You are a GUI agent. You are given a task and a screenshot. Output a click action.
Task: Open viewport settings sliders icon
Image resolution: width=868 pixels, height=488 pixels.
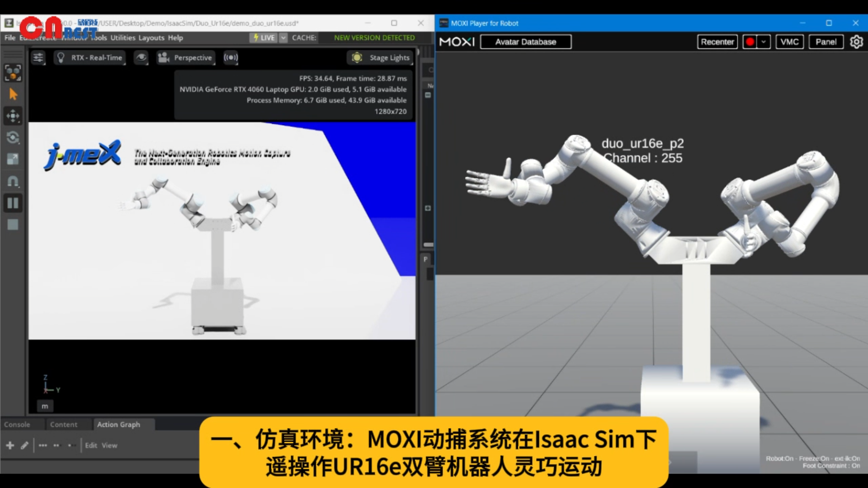[x=38, y=58]
